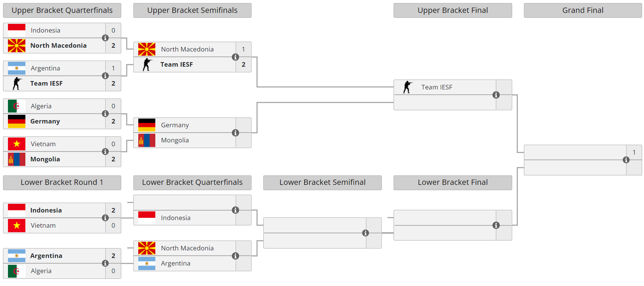Viewport: 644px width, 286px height.
Task: Open the Lower Bracket Semifinal match info icon
Action: pos(366,233)
